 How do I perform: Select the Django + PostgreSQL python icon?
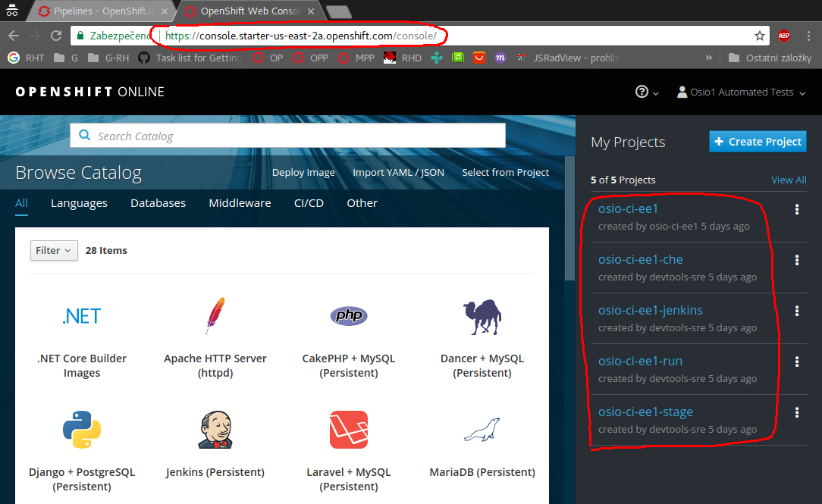coord(82,430)
